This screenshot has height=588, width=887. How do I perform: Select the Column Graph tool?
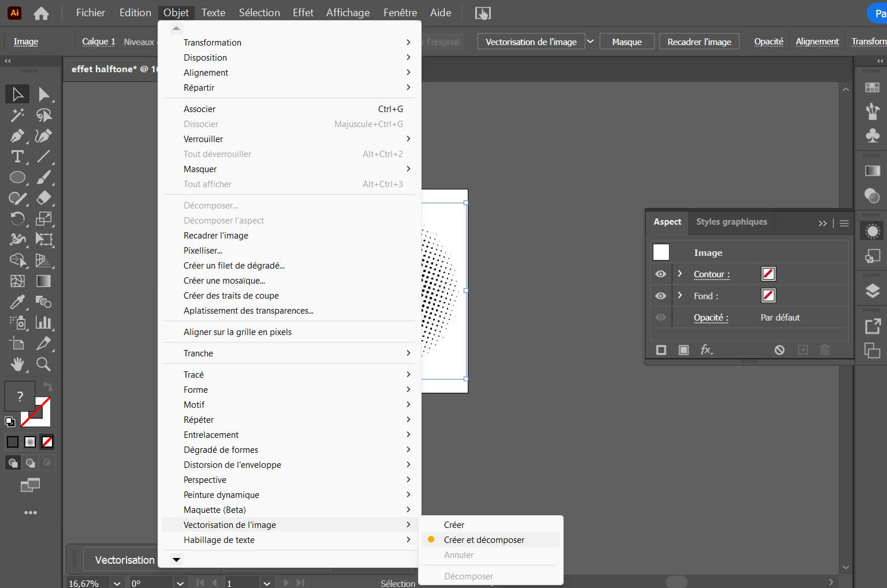[44, 322]
